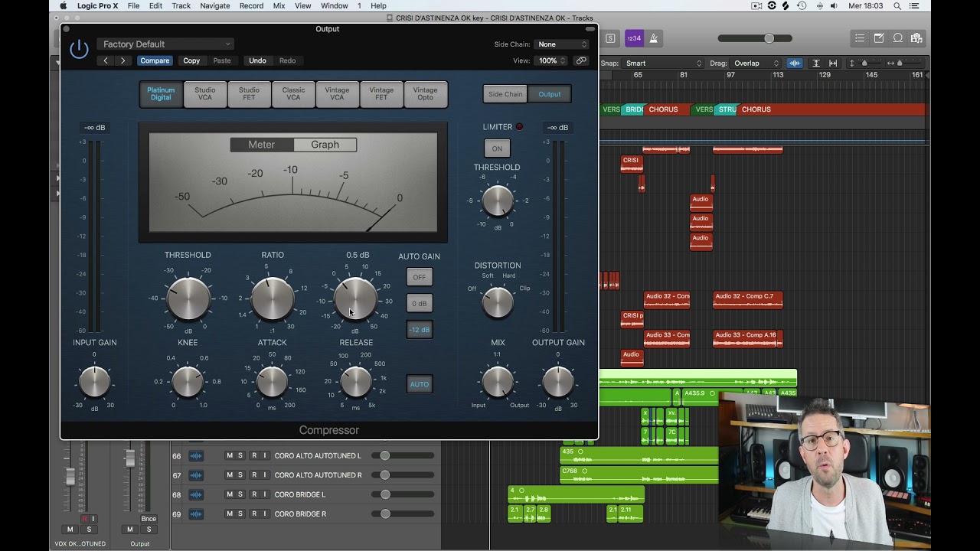The image size is (980, 551).
Task: Set Auto Gain to OFF
Action: pyautogui.click(x=420, y=277)
